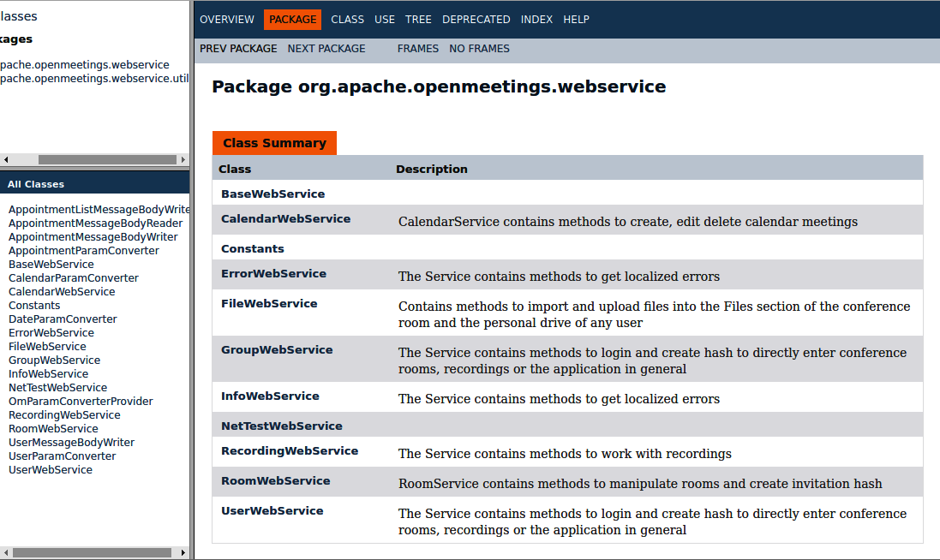
Task: Open UserMessageBodyWriter in All Classes list
Action: [71, 443]
